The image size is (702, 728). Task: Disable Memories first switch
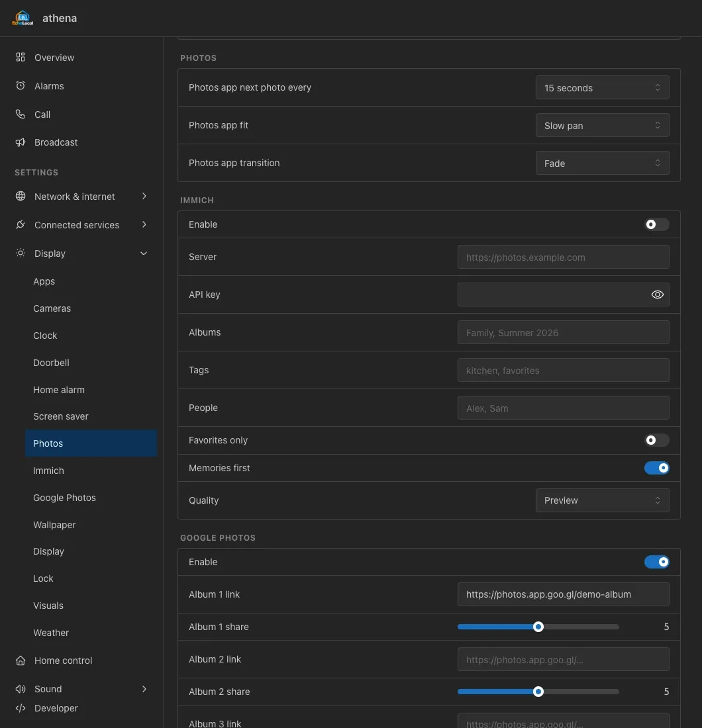point(657,468)
